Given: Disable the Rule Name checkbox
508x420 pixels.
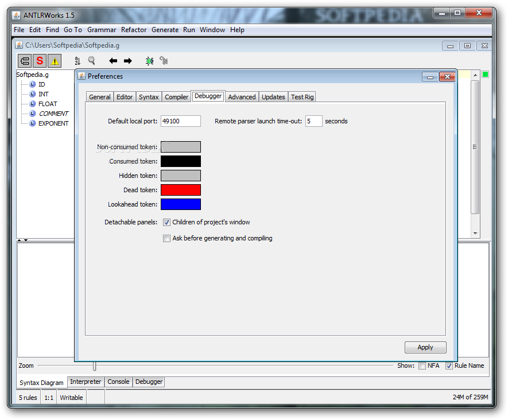Looking at the screenshot, I should (449, 366).
